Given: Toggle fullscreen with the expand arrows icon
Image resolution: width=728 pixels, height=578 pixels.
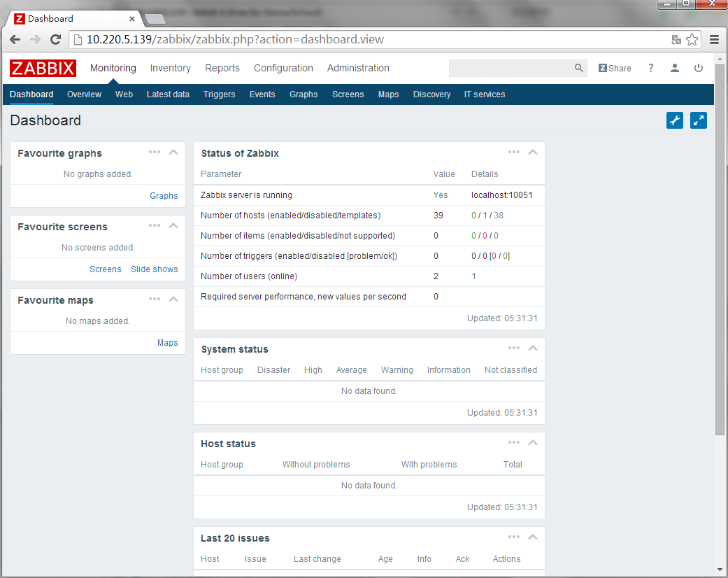Looking at the screenshot, I should coord(699,120).
